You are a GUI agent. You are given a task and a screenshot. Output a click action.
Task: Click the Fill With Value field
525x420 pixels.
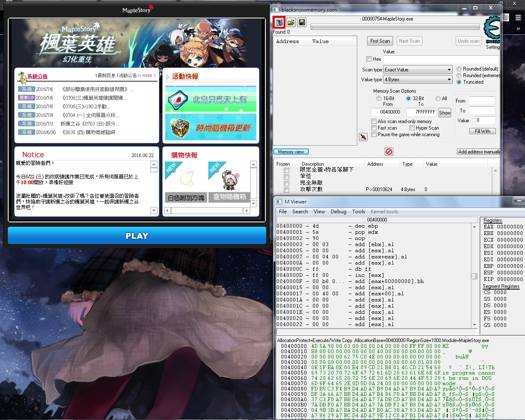tap(485, 120)
